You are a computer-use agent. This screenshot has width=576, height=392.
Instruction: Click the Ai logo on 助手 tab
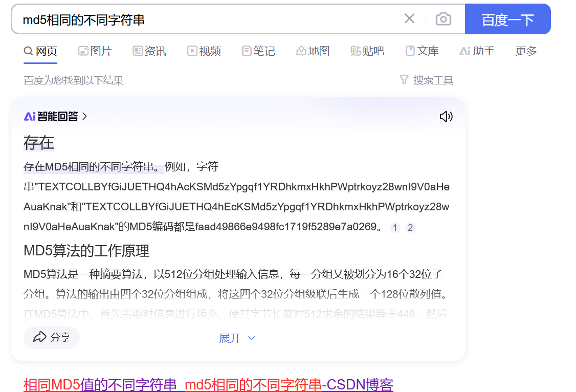coord(465,51)
